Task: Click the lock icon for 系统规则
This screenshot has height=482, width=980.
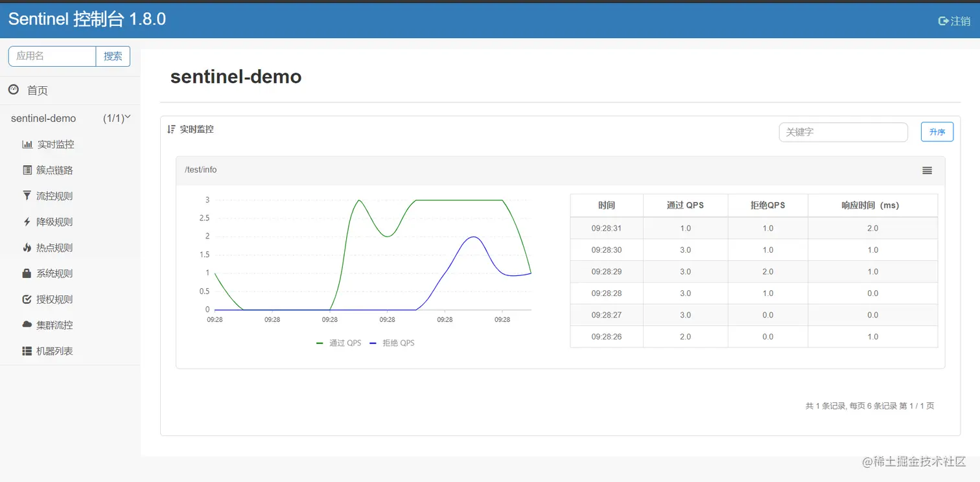Action: [x=27, y=273]
